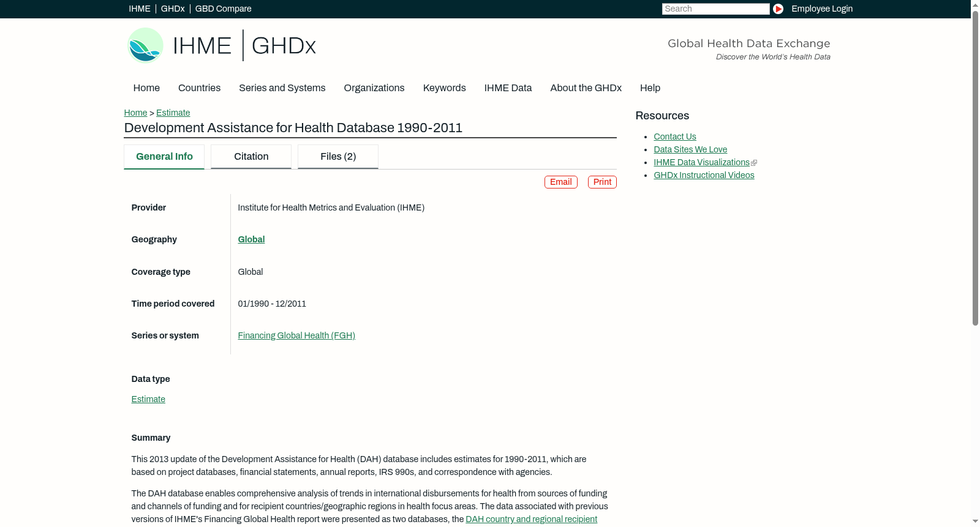Open Help navigation item
This screenshot has width=980, height=527.
pos(650,88)
